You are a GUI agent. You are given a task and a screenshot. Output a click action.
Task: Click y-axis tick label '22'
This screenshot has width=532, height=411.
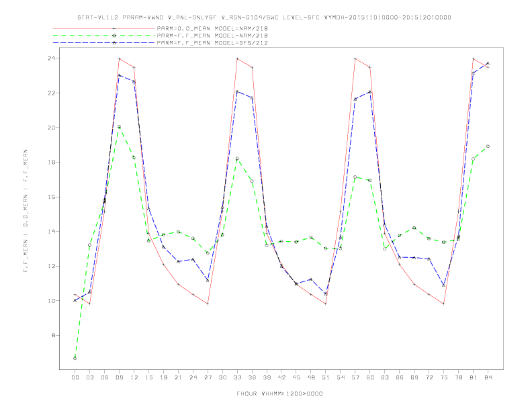[x=52, y=93]
